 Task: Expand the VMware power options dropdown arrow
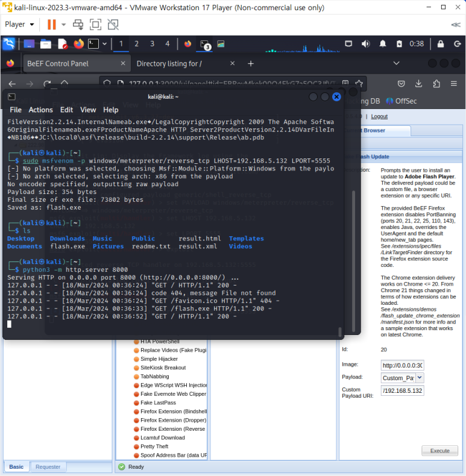coord(63,25)
